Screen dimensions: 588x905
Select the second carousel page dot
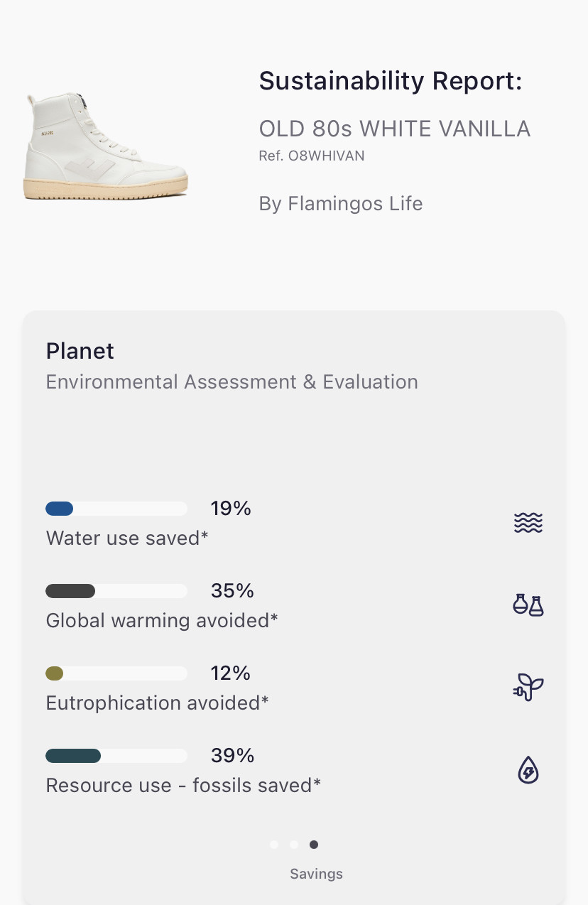(x=294, y=845)
